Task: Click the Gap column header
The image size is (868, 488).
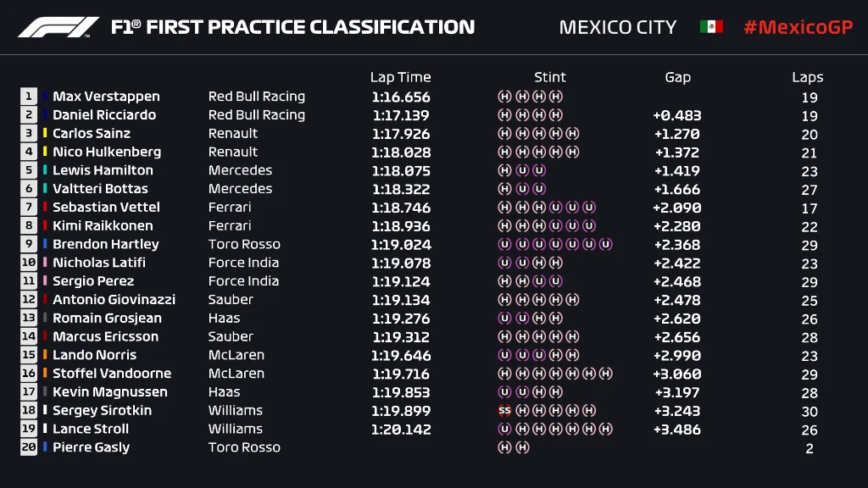Action: pos(677,77)
